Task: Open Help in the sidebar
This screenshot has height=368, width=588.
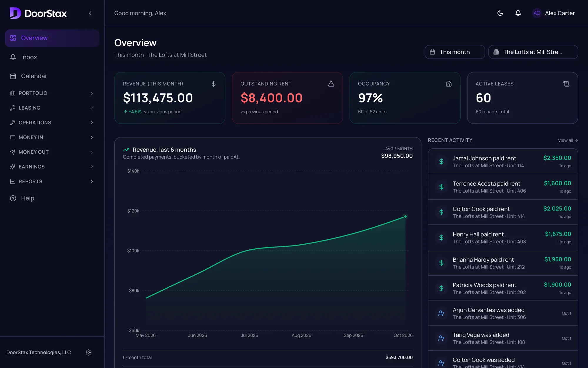Action: [x=52, y=198]
